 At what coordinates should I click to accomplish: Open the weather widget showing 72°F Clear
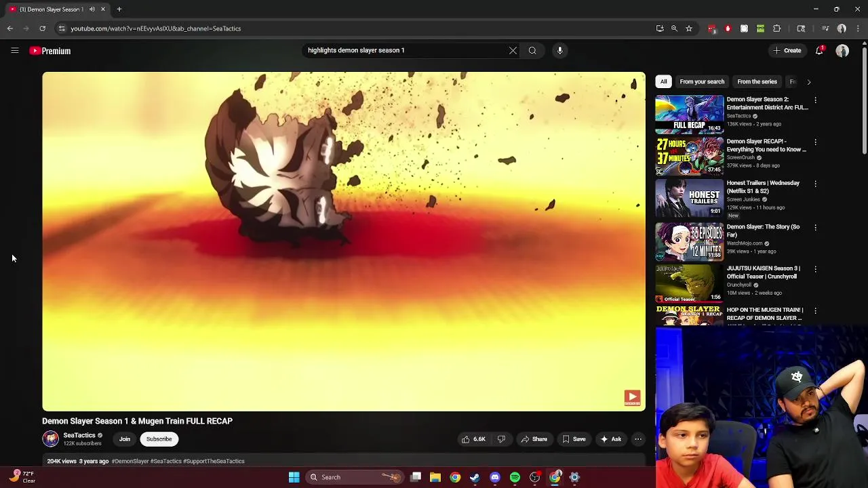(20, 477)
